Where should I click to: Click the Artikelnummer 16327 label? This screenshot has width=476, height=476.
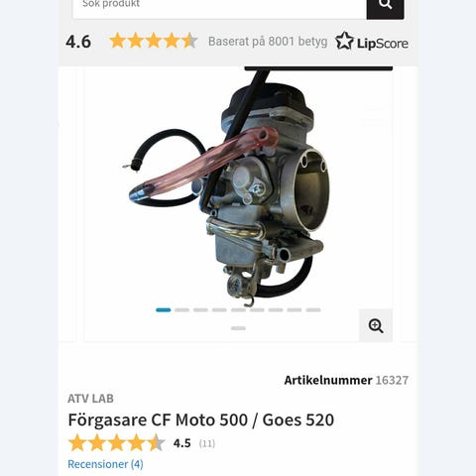tap(346, 380)
